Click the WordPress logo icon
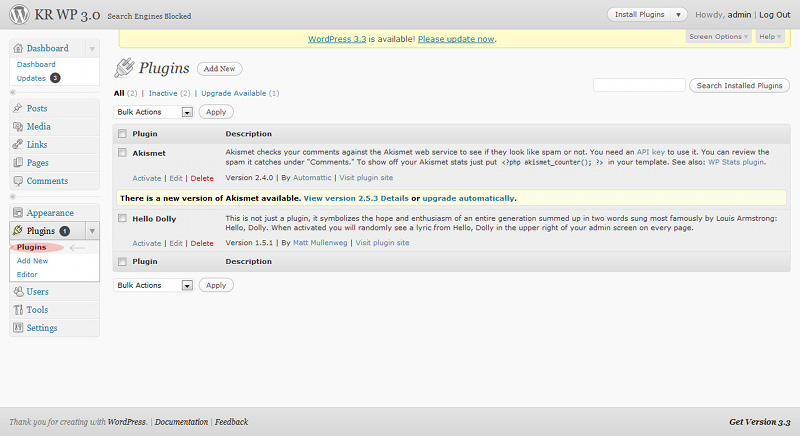 (19, 14)
